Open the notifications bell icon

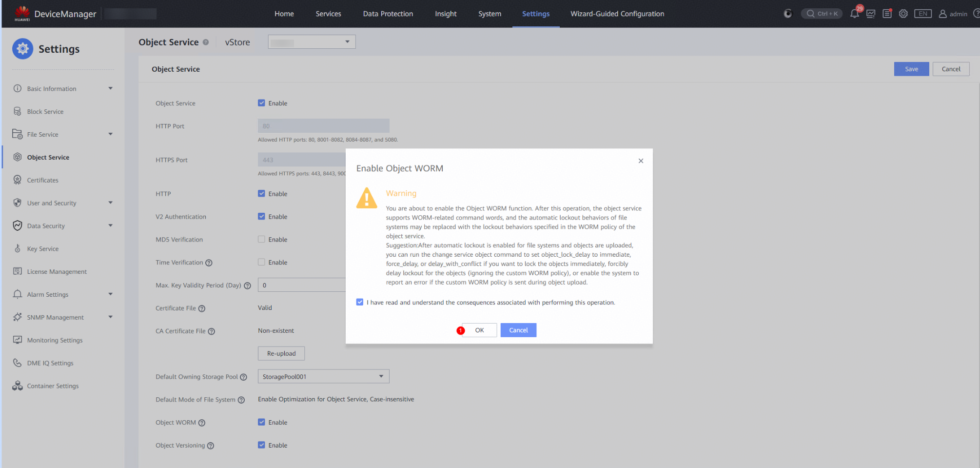(x=855, y=14)
